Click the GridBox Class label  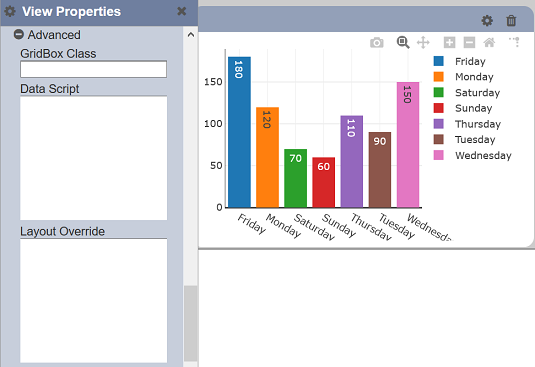point(58,54)
